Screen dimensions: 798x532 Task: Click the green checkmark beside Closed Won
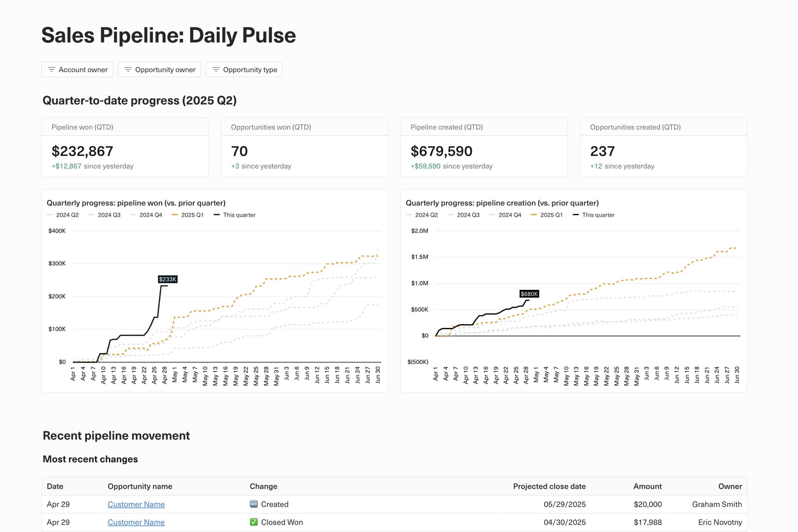254,522
